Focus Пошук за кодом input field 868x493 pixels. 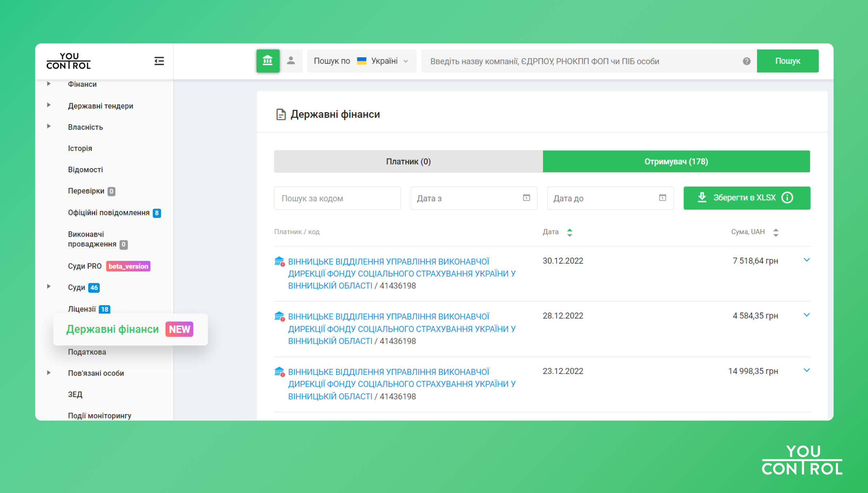tap(337, 198)
